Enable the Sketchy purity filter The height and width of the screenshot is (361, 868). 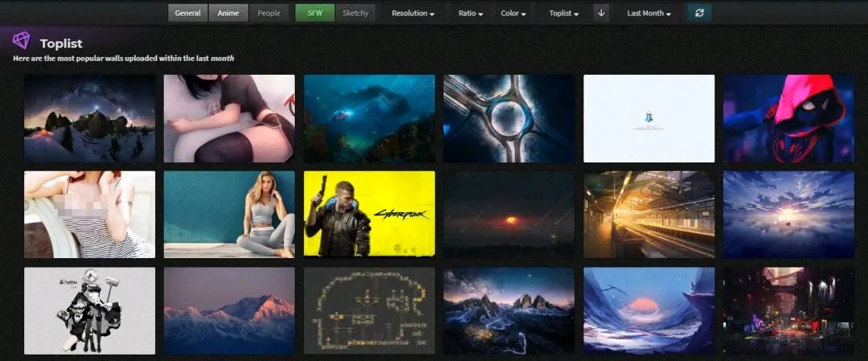(355, 13)
